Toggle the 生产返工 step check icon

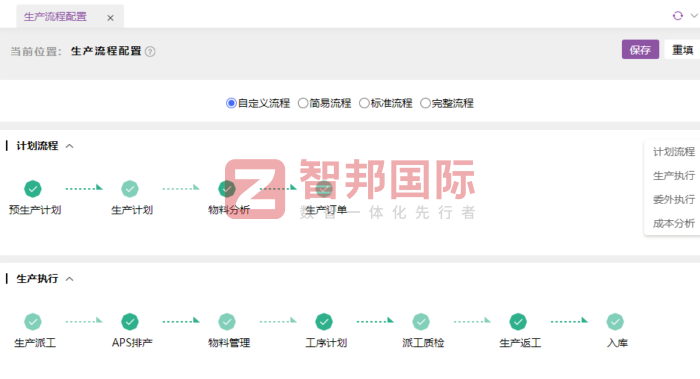[x=518, y=321]
